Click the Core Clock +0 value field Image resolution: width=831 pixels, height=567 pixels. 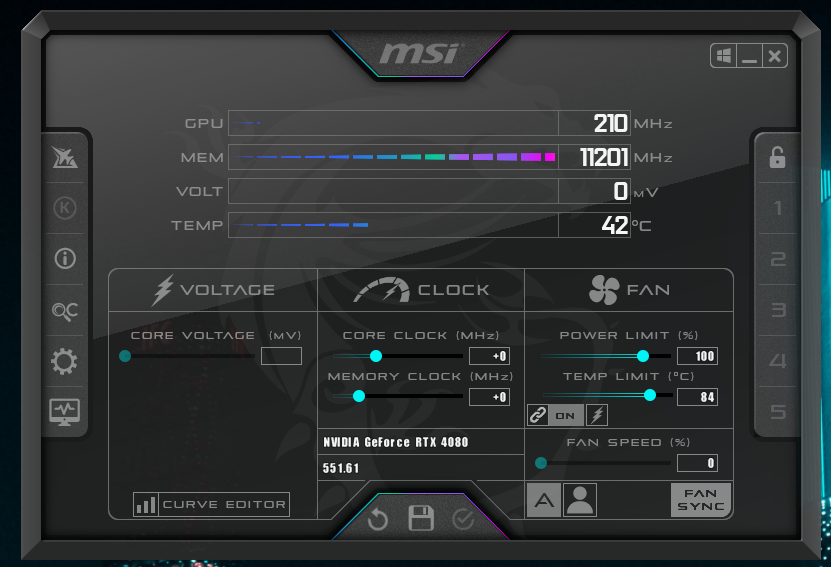point(489,356)
